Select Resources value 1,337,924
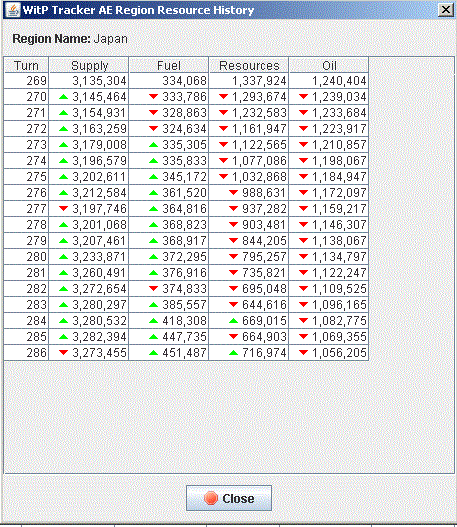457x527 pixels. point(259,81)
